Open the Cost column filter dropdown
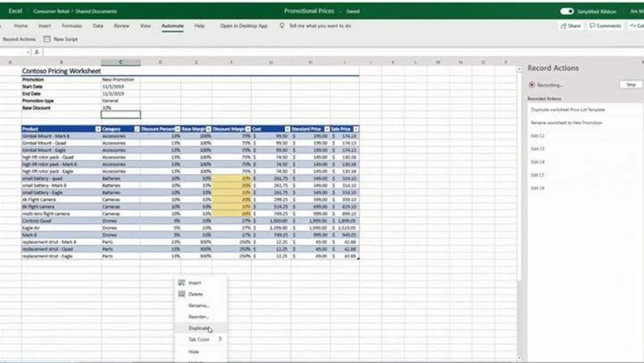 (287, 129)
